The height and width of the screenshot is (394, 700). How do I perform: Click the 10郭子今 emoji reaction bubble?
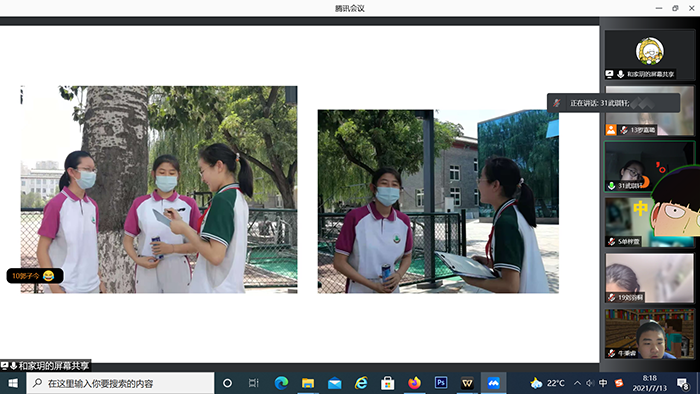35,276
